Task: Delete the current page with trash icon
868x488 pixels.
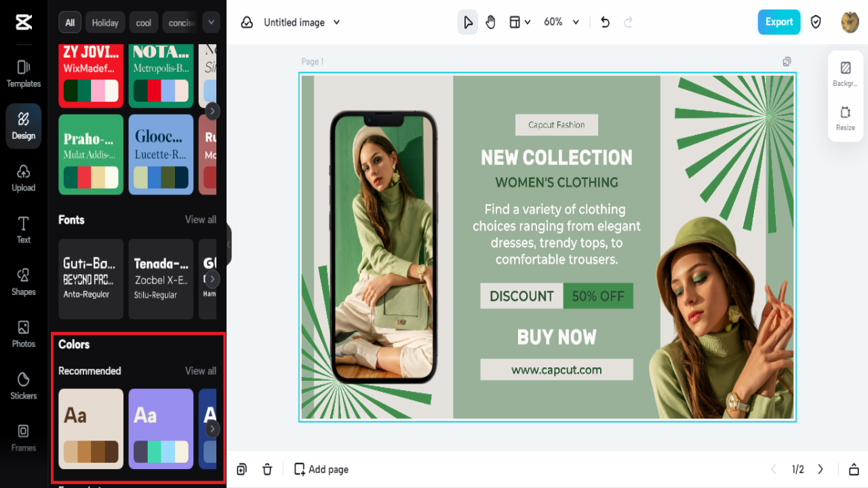Action: pos(268,469)
